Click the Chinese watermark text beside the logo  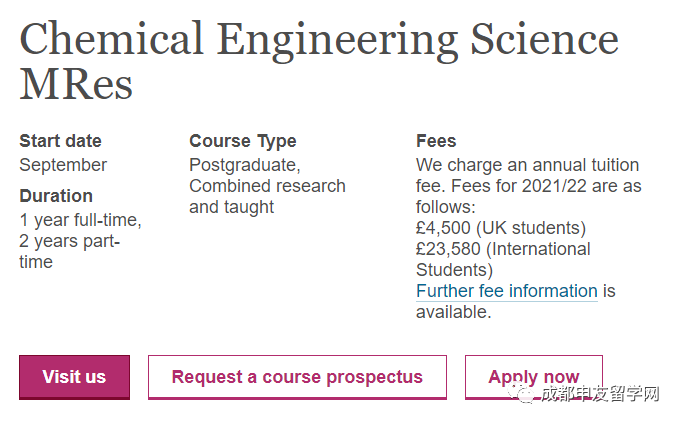(x=599, y=394)
